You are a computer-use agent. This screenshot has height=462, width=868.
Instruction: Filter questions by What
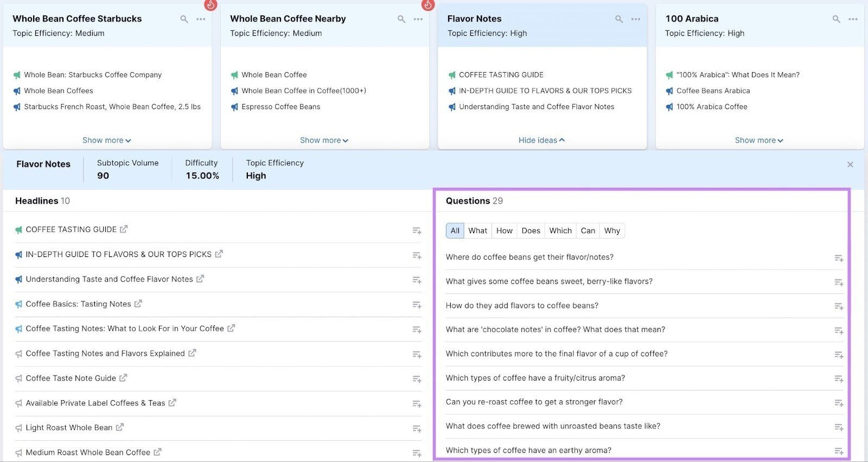478,230
